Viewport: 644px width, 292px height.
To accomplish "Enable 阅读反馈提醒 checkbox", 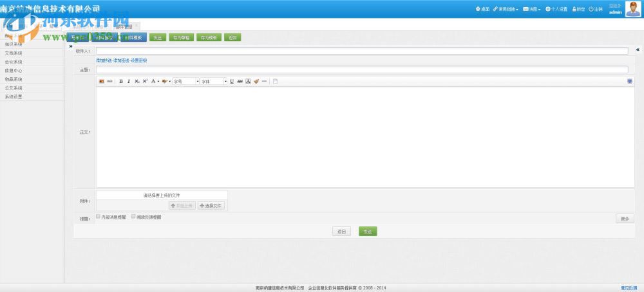I will pyautogui.click(x=133, y=216).
